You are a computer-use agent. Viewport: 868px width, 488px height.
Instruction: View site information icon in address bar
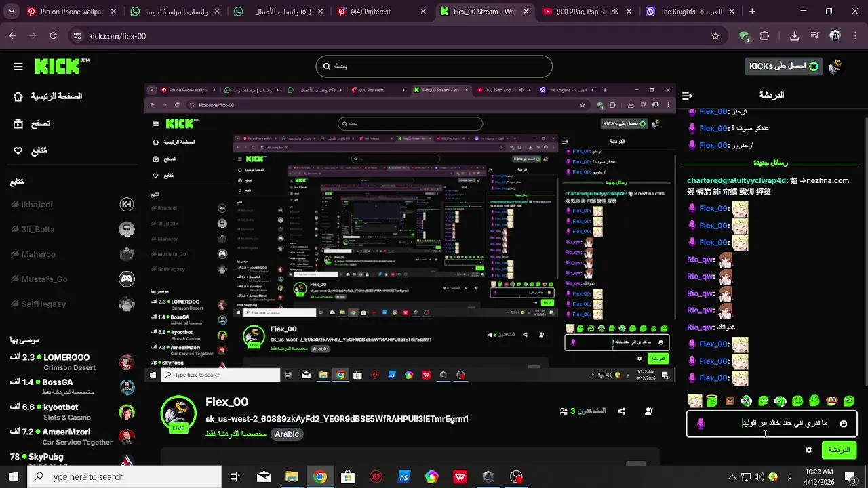coord(77,36)
